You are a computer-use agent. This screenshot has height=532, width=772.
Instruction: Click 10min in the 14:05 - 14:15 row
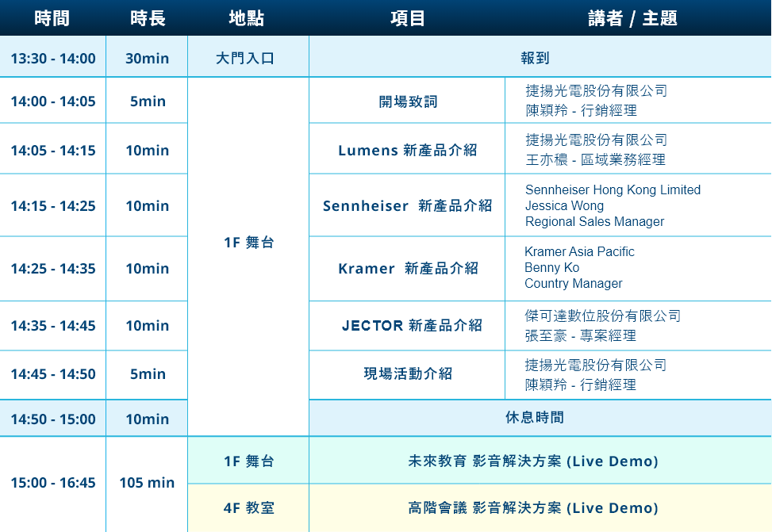click(x=148, y=150)
